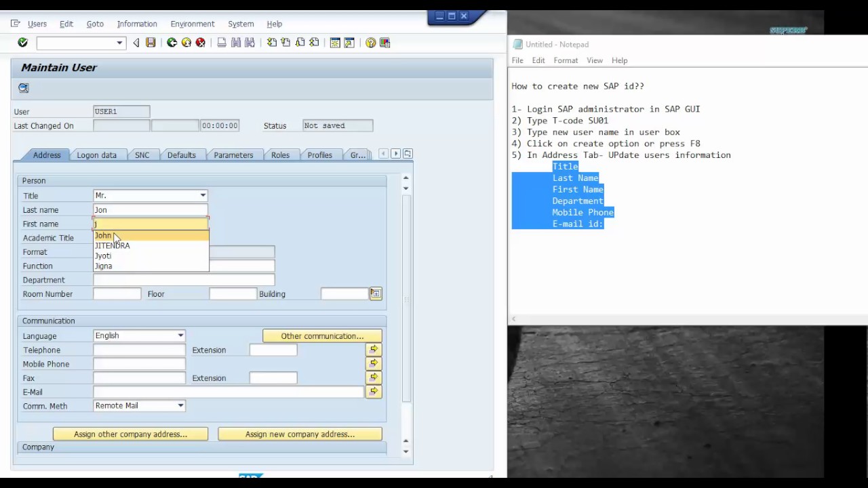
Task: Switch to the Defaults tab
Action: click(181, 155)
